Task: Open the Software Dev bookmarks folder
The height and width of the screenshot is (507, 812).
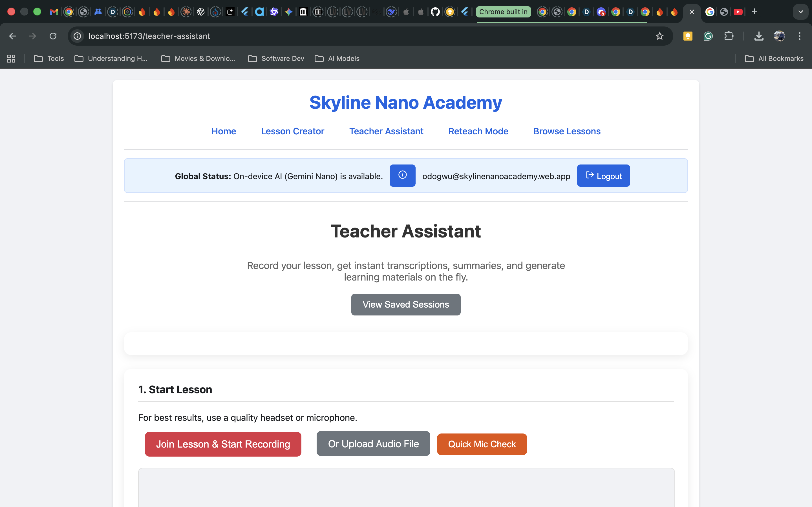Action: tap(276, 59)
